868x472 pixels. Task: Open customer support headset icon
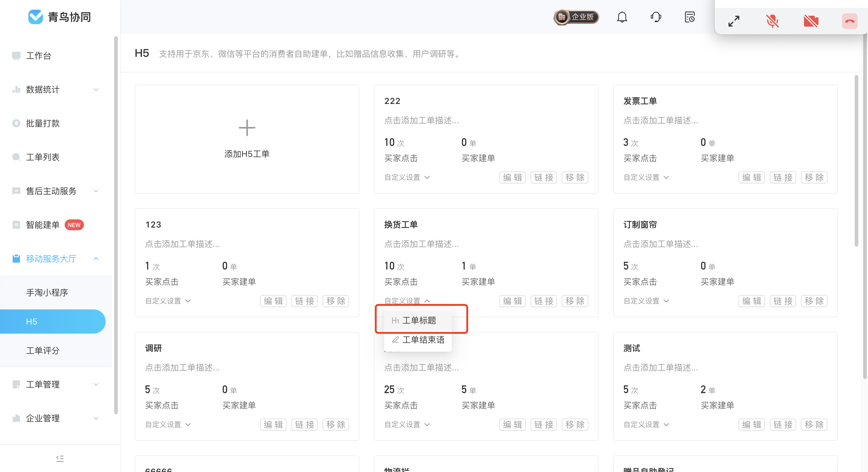tap(656, 17)
